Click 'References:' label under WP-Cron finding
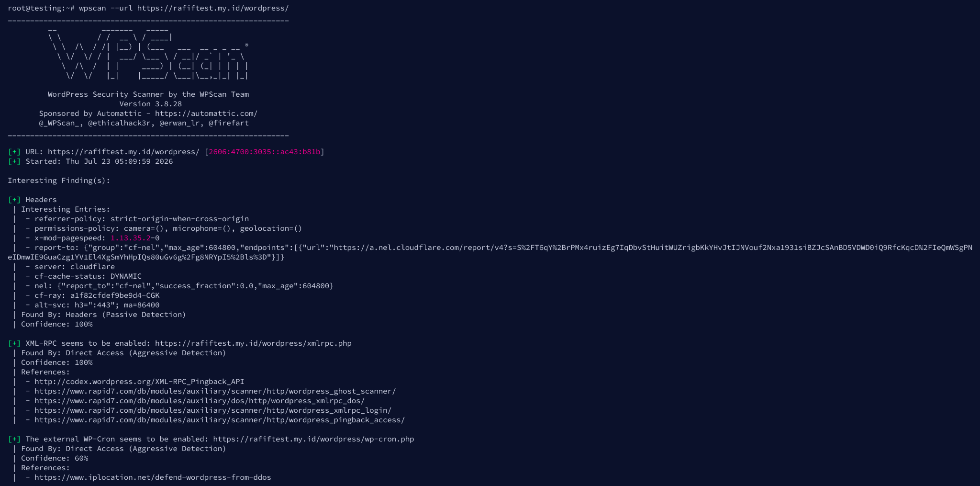The height and width of the screenshot is (486, 980). [45, 468]
